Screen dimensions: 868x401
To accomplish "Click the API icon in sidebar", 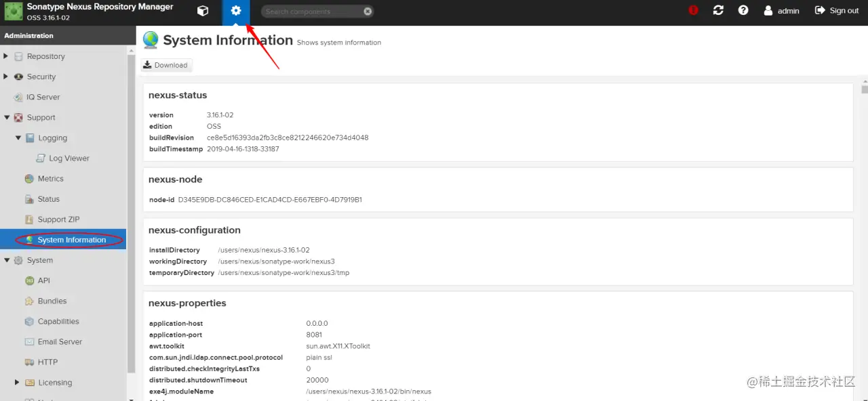I will point(29,280).
